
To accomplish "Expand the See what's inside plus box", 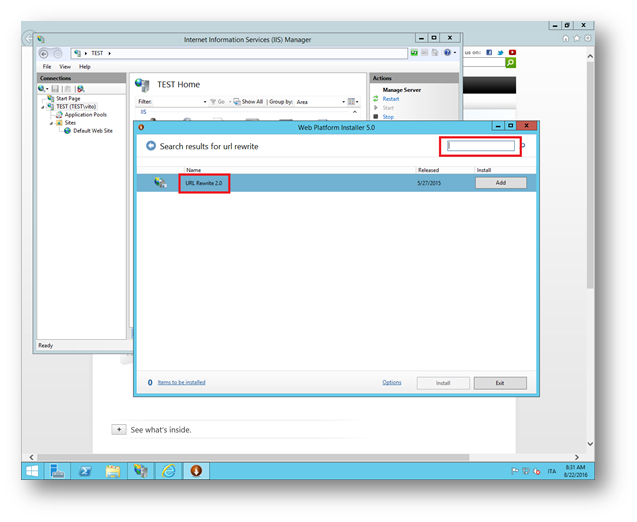I will click(x=119, y=429).
